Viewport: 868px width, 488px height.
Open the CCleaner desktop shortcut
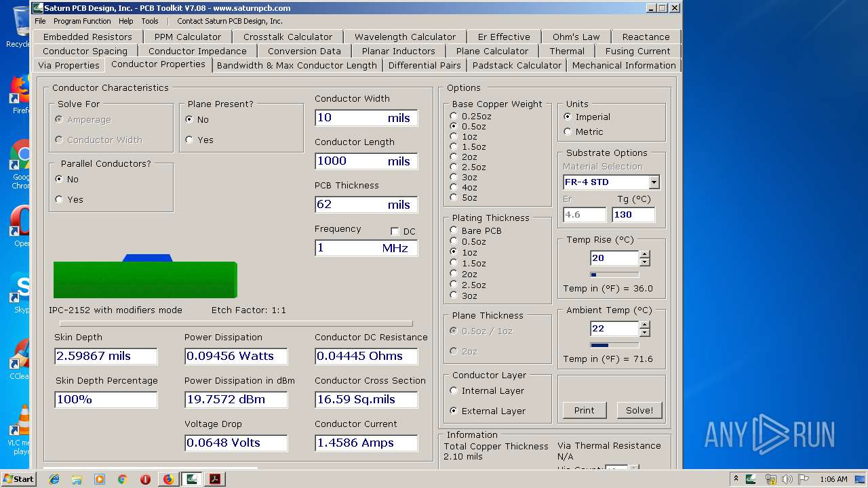coord(20,360)
